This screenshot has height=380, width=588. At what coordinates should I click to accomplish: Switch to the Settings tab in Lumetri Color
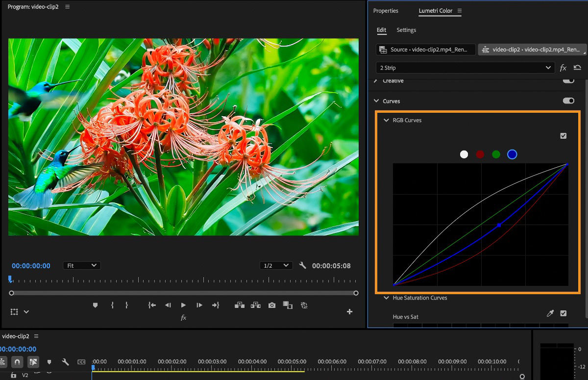click(406, 30)
